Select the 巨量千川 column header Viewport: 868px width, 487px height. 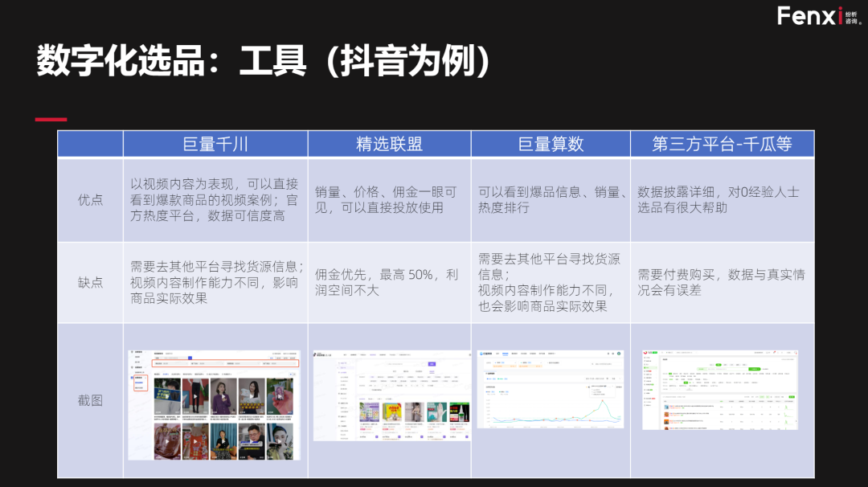tap(215, 145)
